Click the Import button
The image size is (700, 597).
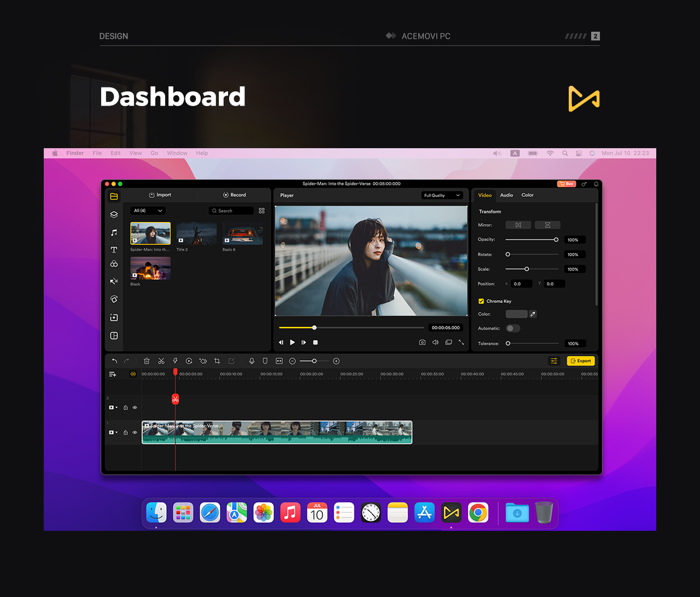click(x=160, y=195)
